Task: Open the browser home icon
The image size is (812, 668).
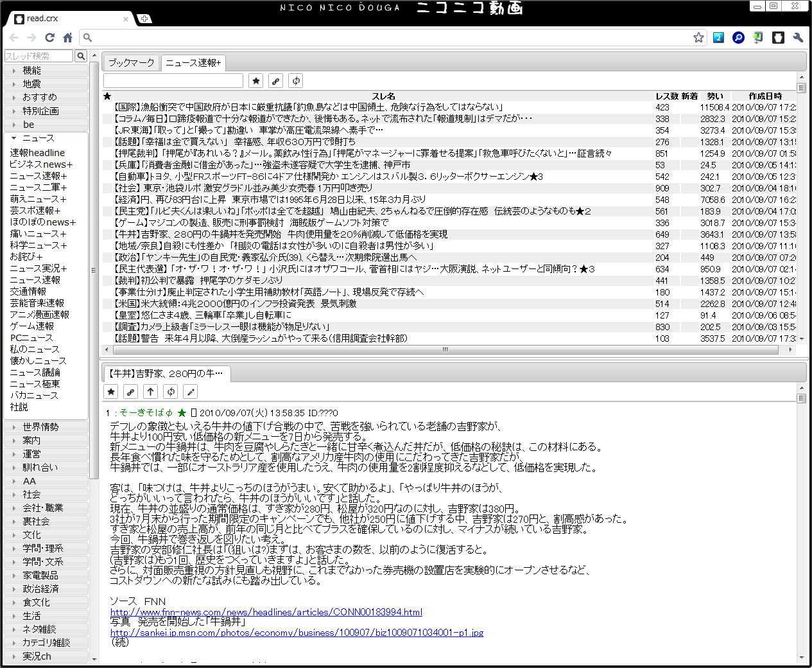Action: 67,38
